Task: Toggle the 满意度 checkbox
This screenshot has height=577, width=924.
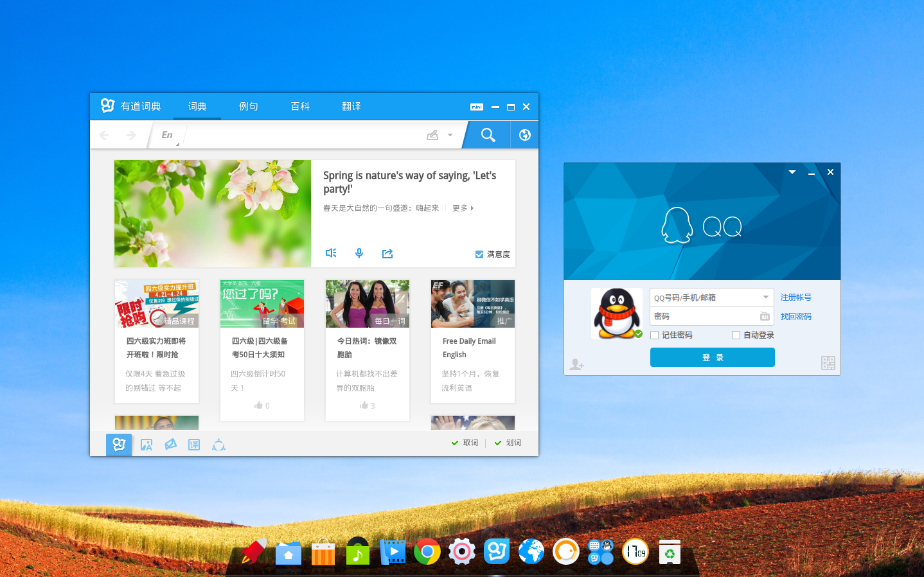Action: pyautogui.click(x=479, y=254)
